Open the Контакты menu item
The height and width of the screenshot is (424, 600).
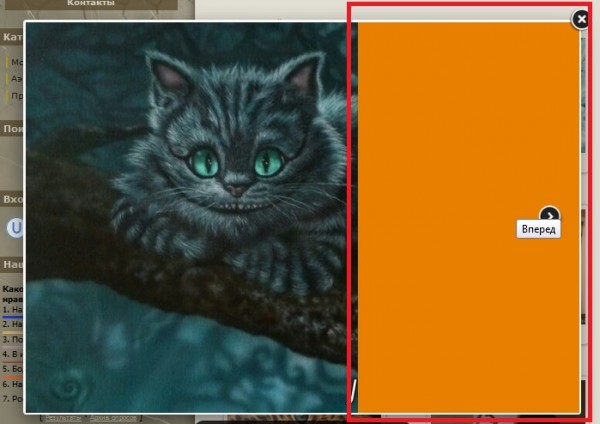(91, 3)
